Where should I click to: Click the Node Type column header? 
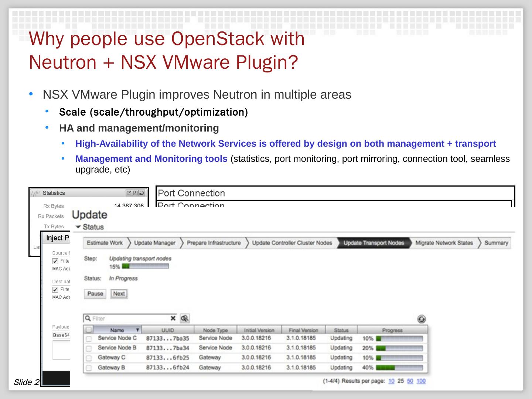pos(215,330)
